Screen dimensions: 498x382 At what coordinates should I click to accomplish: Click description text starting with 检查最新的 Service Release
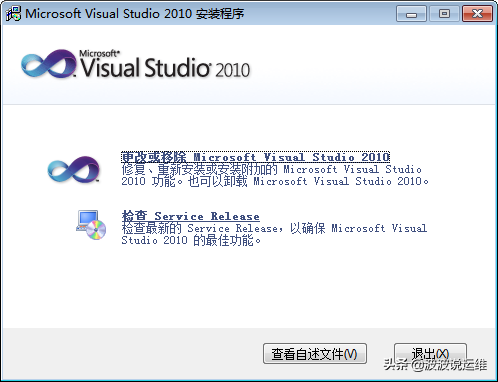pos(274,234)
